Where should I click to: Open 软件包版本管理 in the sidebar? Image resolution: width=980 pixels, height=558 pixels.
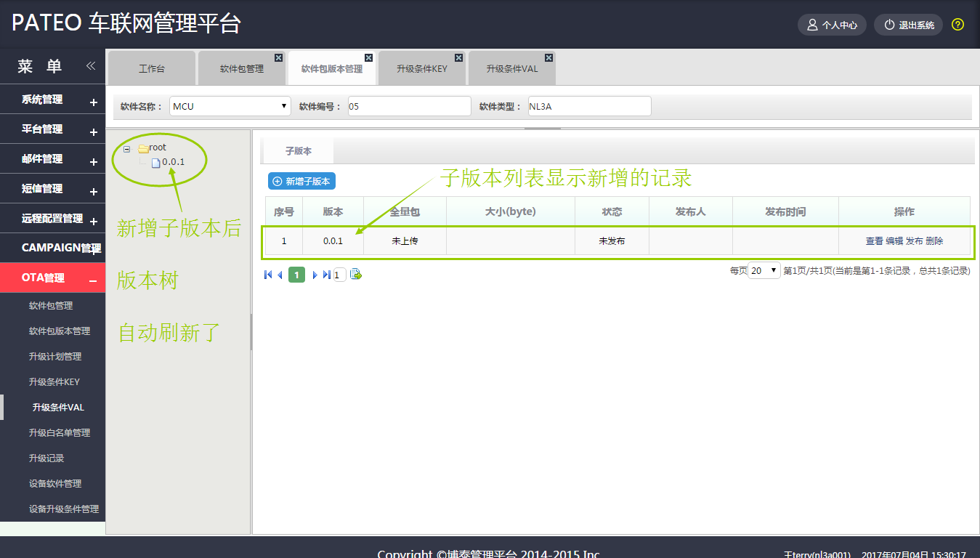tap(60, 331)
